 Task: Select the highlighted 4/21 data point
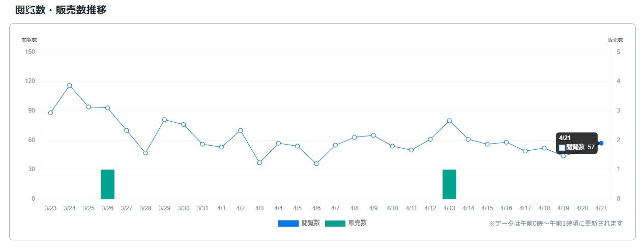pyautogui.click(x=601, y=143)
